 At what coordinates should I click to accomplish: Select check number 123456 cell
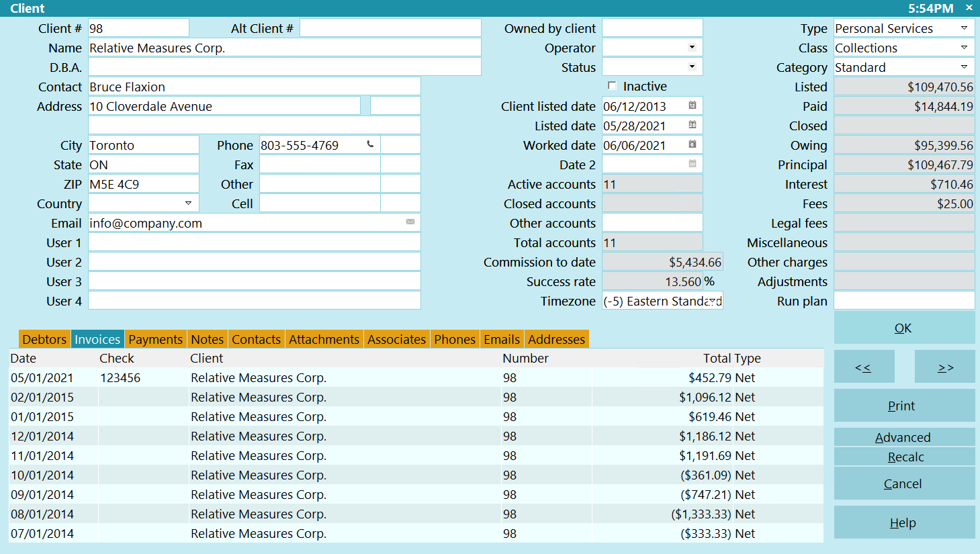click(120, 377)
